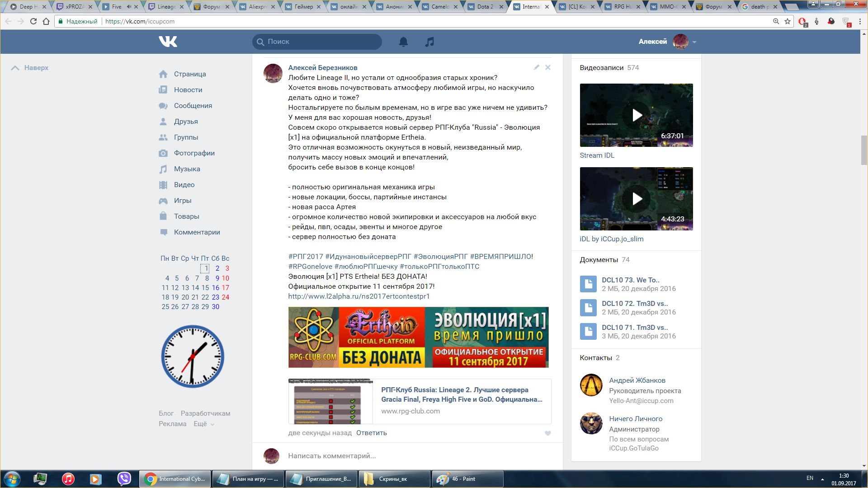Click the Разработчикам footer link
The height and width of the screenshot is (488, 868).
coord(205,413)
